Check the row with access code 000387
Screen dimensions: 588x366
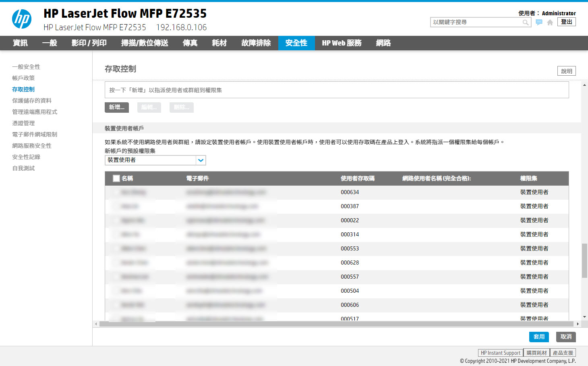(116, 206)
